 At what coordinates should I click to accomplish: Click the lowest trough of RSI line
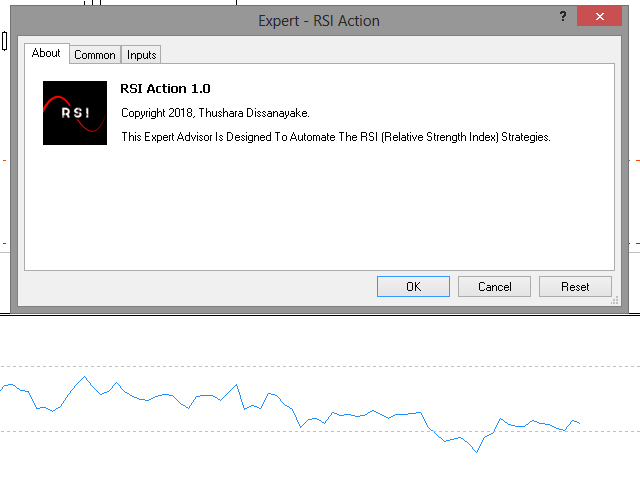476,452
